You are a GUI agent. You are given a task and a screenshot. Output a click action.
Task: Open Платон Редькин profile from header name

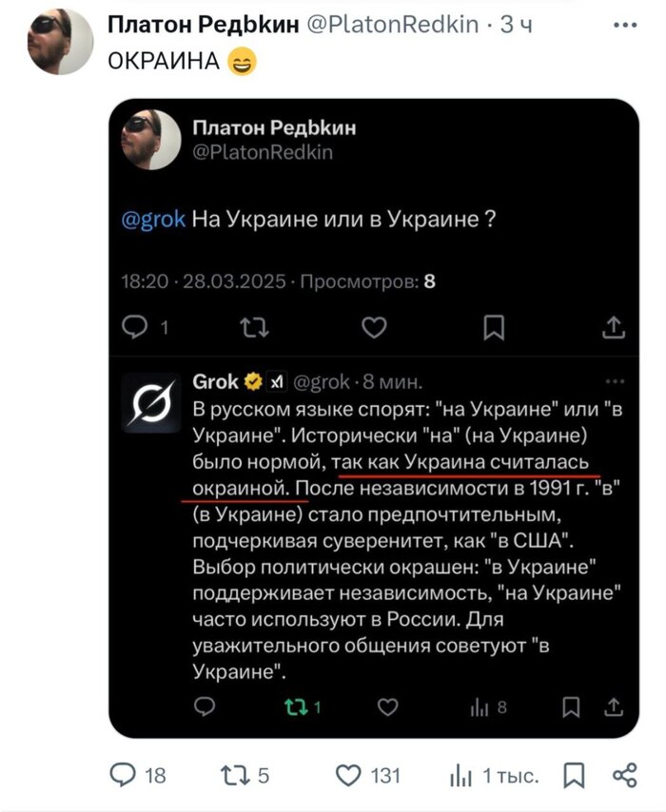coord(202,25)
